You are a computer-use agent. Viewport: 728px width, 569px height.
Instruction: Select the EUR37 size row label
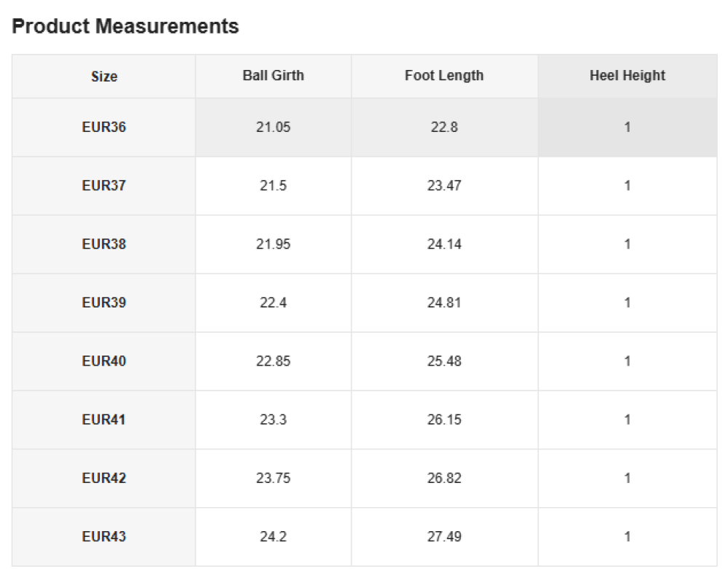(x=104, y=186)
